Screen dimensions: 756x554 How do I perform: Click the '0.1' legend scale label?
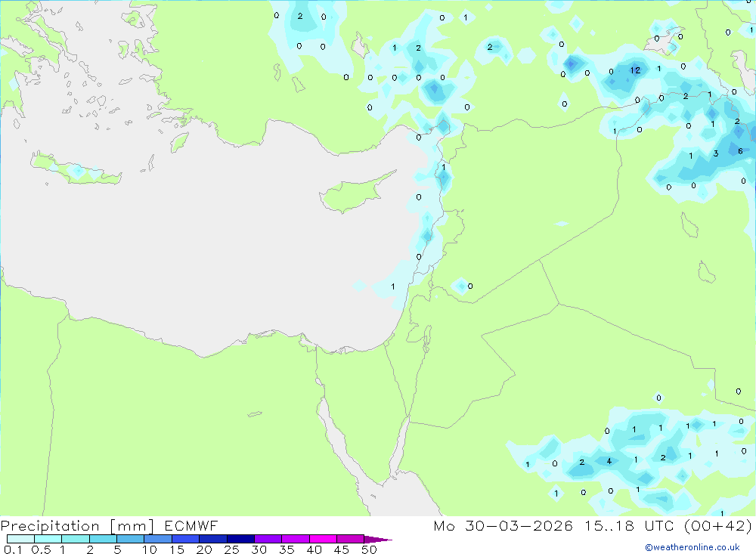click(x=13, y=549)
